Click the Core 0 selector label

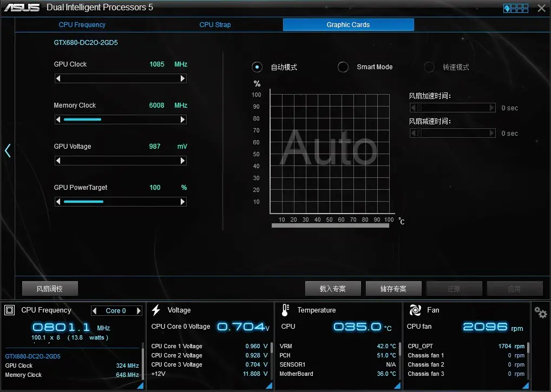pyautogui.click(x=116, y=310)
